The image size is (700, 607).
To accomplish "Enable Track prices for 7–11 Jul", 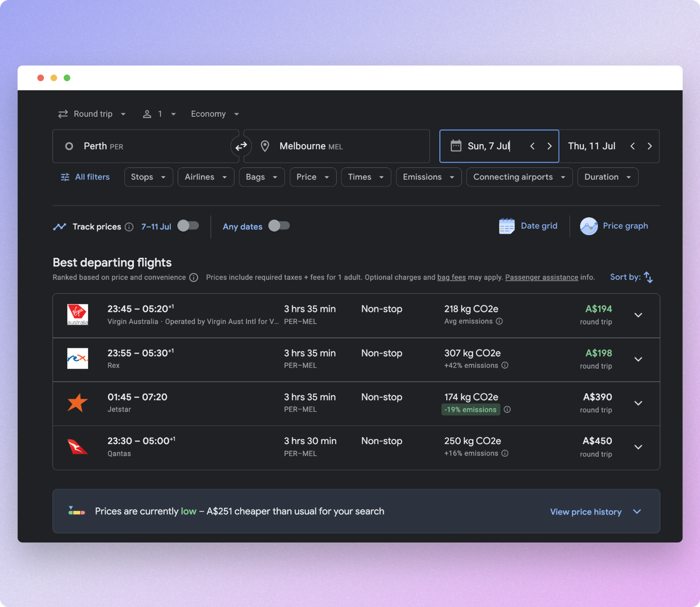I will tap(188, 226).
